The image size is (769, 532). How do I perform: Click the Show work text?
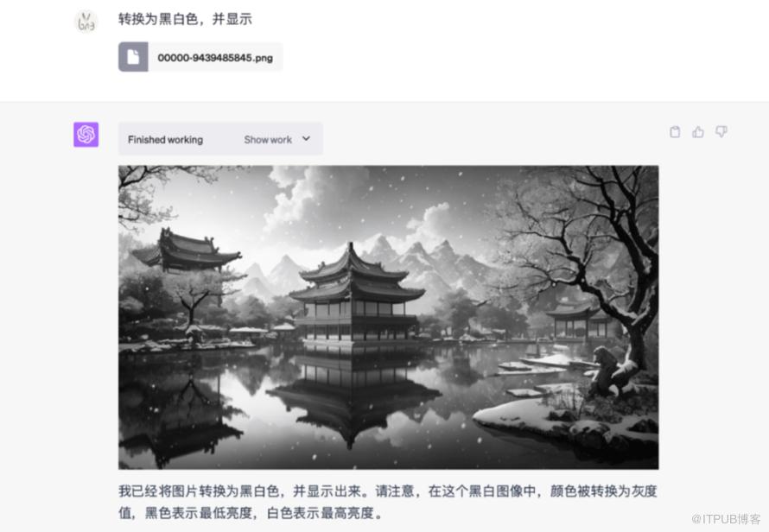pos(268,140)
